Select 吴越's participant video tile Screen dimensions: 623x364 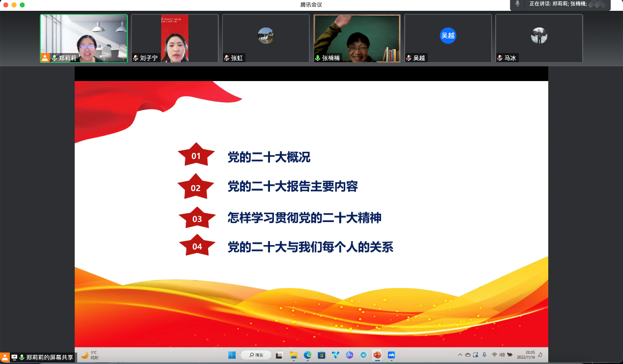click(x=447, y=38)
